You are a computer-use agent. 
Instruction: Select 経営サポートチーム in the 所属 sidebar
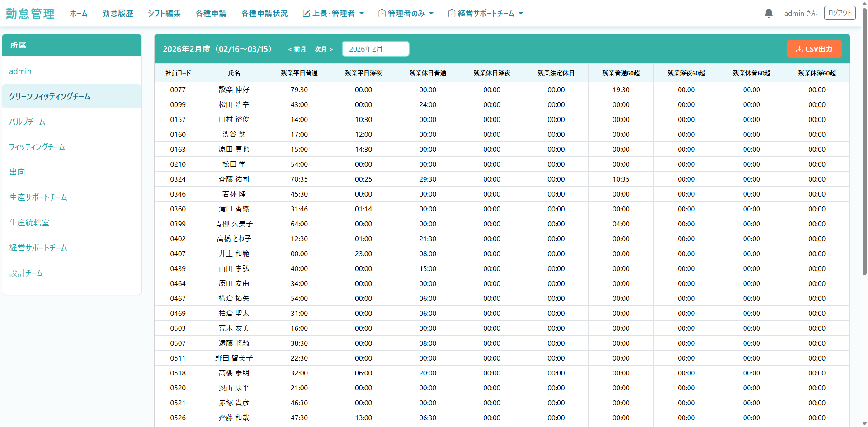pyautogui.click(x=71, y=248)
